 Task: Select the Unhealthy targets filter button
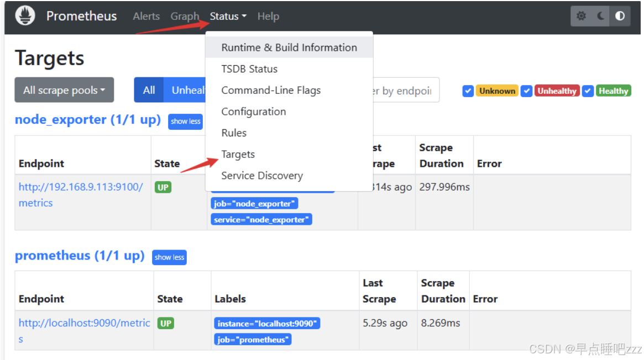[185, 90]
